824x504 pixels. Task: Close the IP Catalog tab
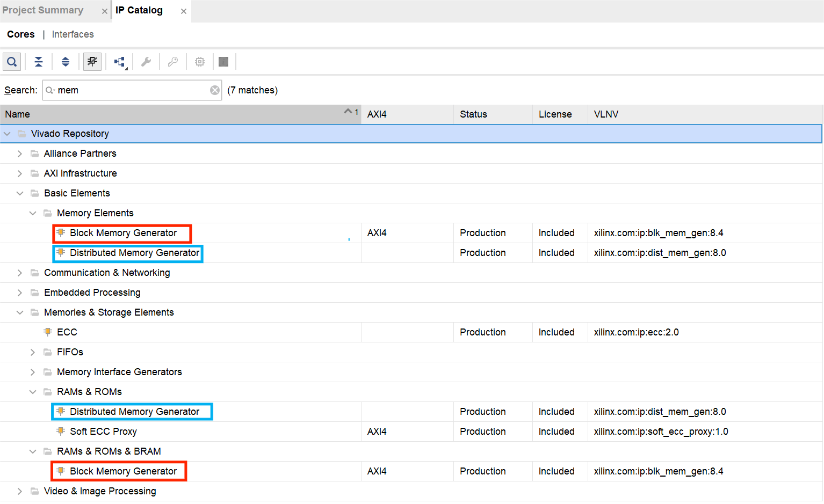[184, 11]
